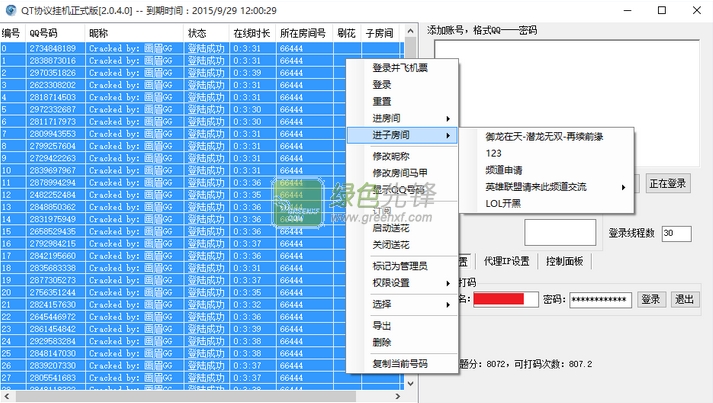Minimize the application window

[628, 10]
